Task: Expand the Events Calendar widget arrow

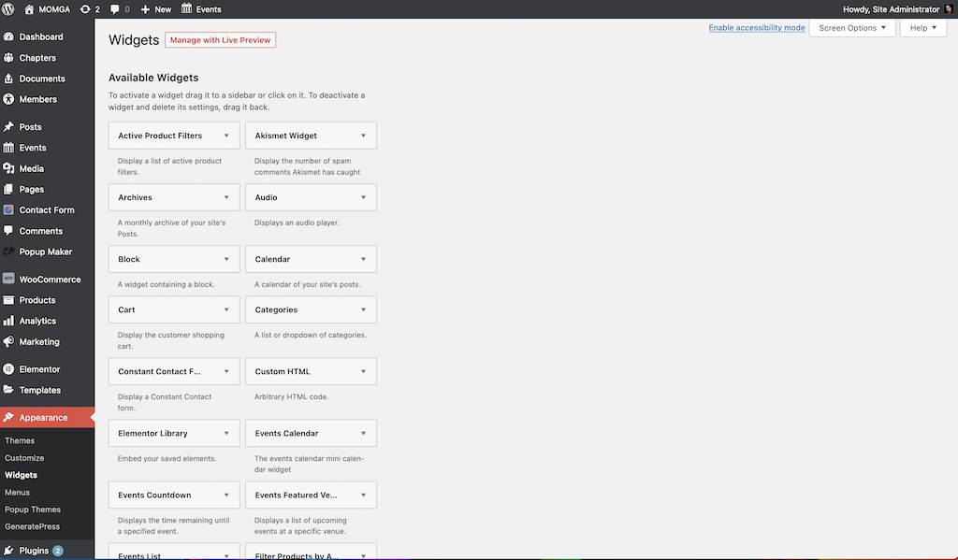Action: (363, 433)
